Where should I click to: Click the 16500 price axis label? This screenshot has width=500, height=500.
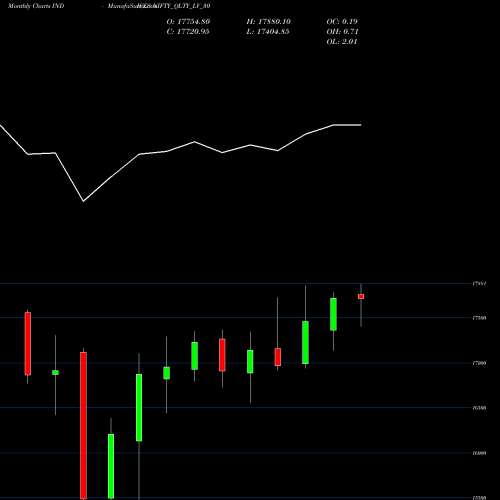[x=479, y=408]
